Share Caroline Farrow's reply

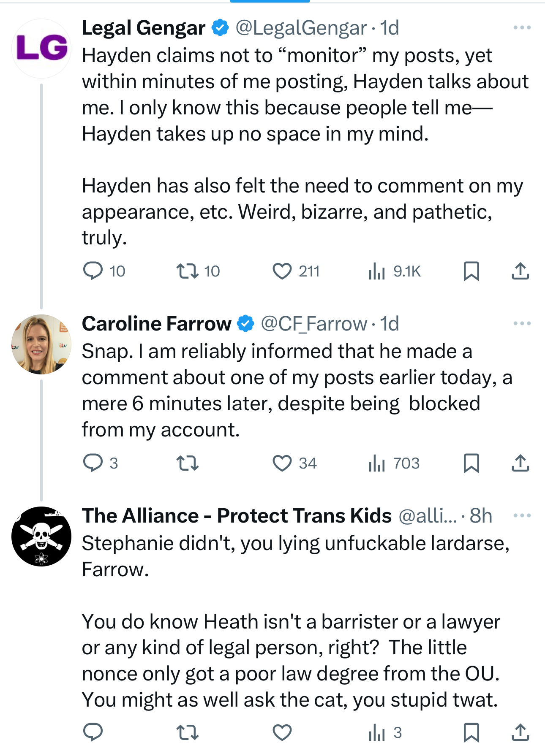pos(520,463)
